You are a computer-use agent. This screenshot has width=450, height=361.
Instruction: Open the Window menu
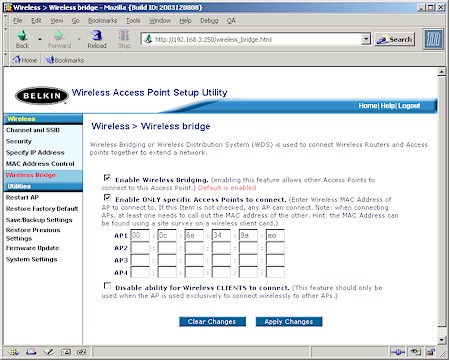(160, 21)
